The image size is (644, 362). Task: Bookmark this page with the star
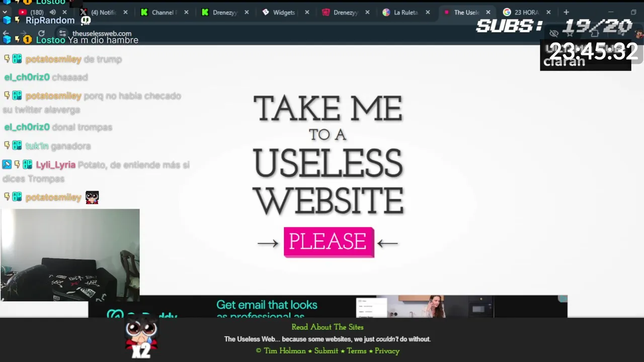pyautogui.click(x=570, y=34)
